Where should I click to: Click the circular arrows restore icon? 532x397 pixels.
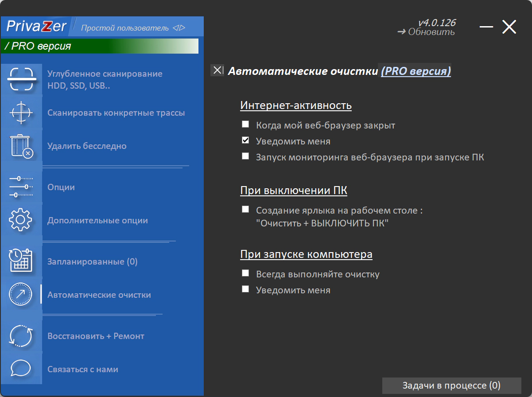[21, 336]
